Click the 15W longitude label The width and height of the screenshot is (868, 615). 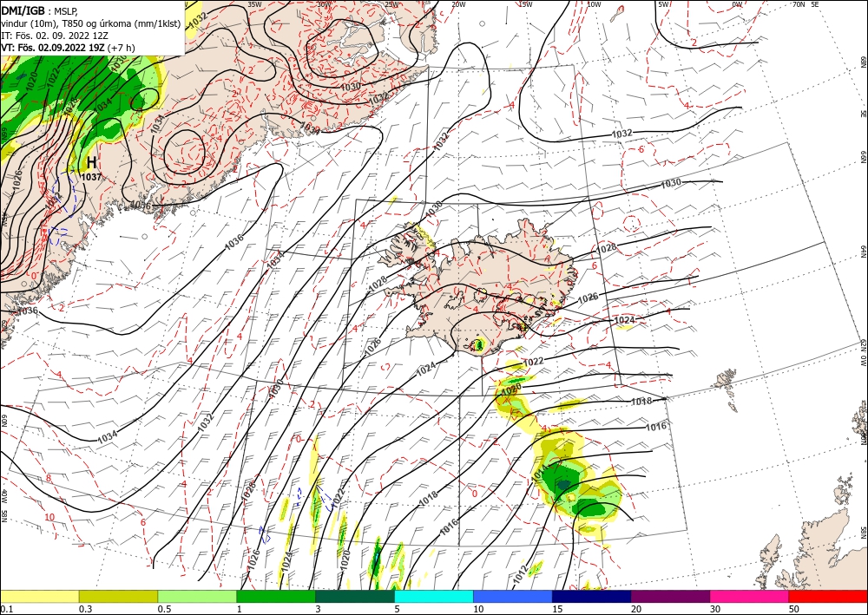[526, 3]
